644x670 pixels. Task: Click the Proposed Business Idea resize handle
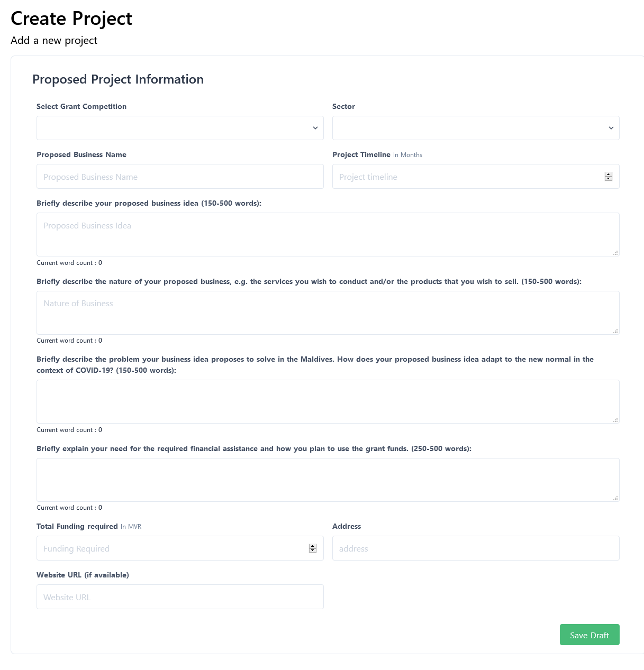tap(615, 253)
